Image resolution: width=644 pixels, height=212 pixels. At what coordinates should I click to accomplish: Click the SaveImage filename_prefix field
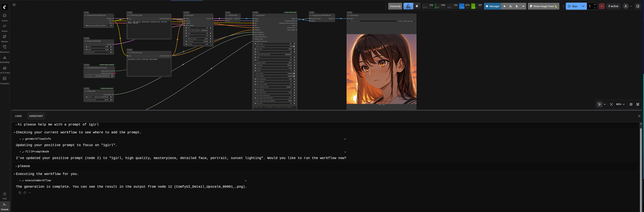[x=381, y=21]
